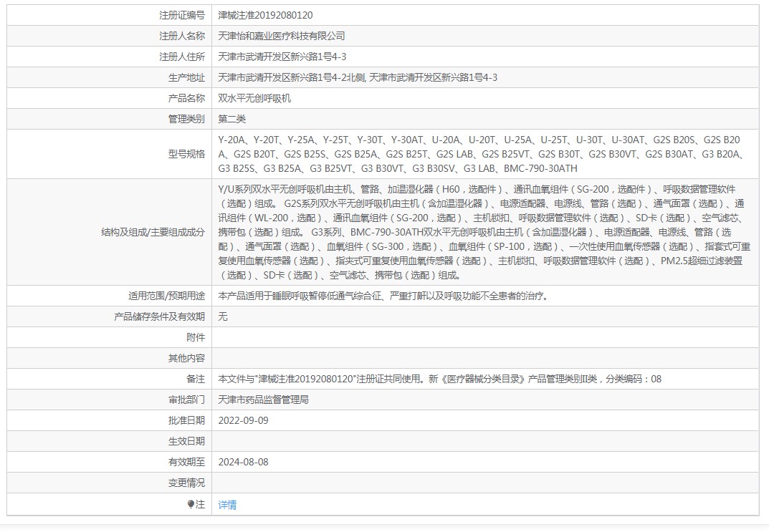Select the product name 双水平无创呼吸机

(254, 98)
